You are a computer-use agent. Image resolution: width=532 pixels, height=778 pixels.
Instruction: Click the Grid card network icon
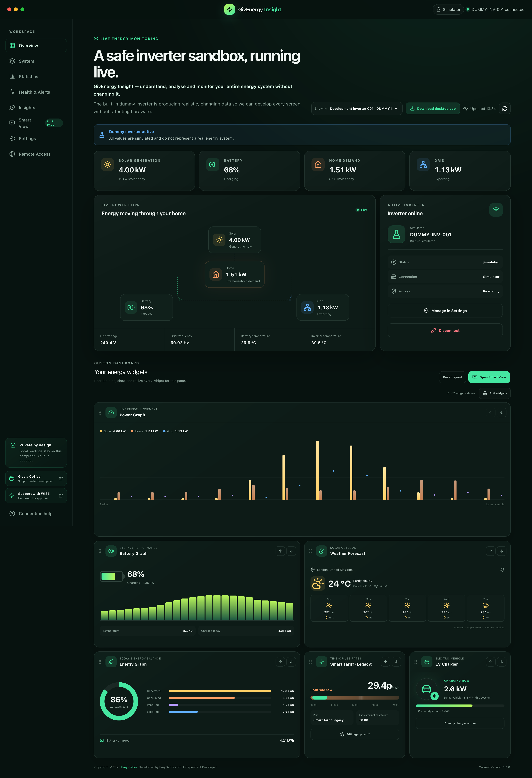point(423,164)
